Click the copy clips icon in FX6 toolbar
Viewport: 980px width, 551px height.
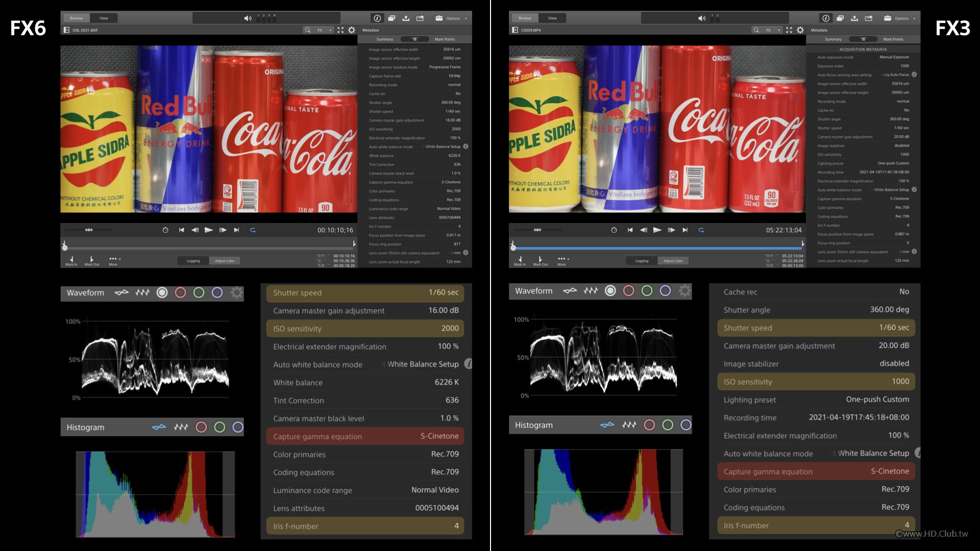[391, 18]
